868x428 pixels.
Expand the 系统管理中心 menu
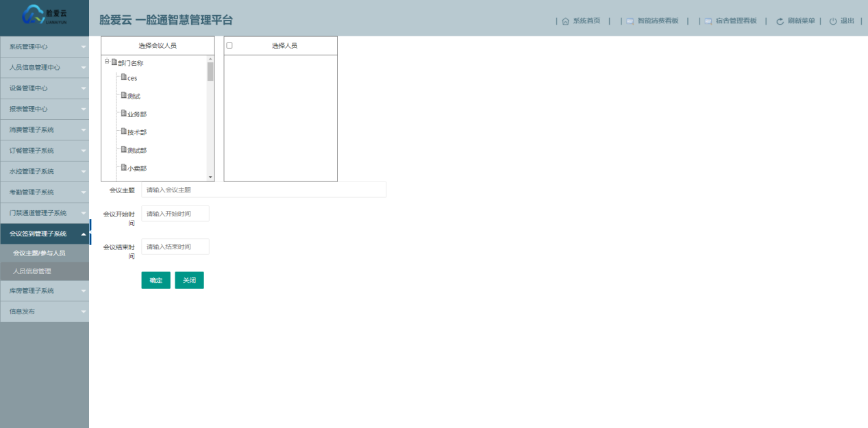click(45, 47)
